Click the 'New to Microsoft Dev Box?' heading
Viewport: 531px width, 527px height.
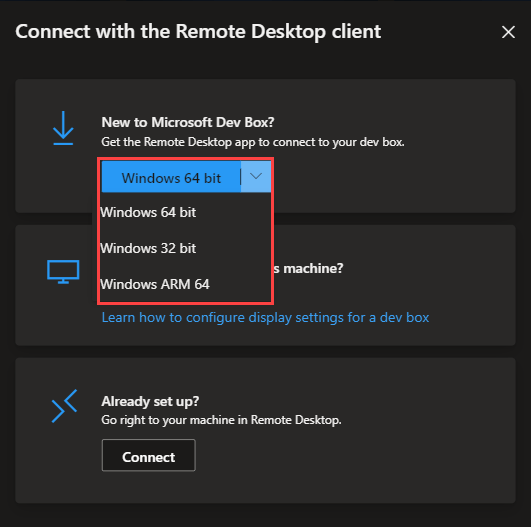pos(188,122)
